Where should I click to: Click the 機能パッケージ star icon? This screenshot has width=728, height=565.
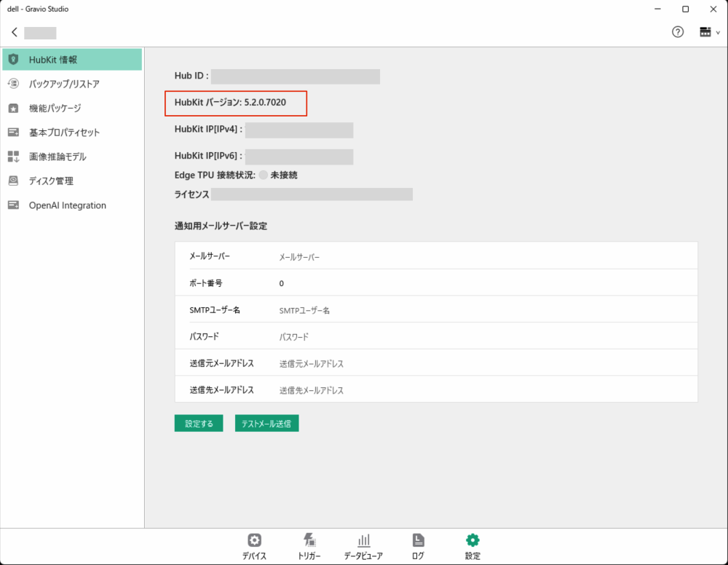coord(13,108)
